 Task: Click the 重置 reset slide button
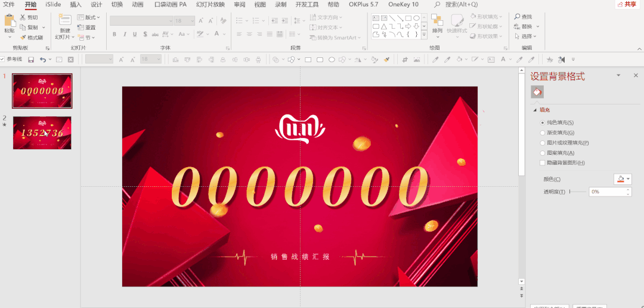[x=86, y=27]
